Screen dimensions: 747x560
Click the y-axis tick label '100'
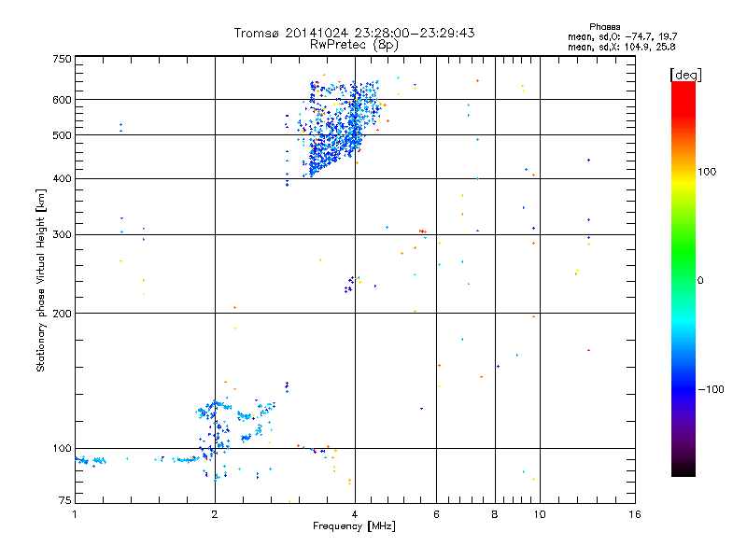tap(62, 449)
